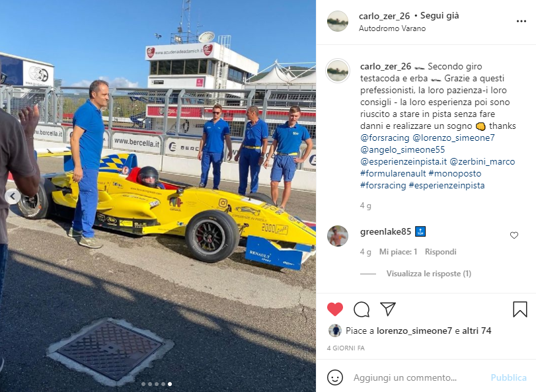This screenshot has width=536, height=392.
Task: Open greenlake85's profile picture
Action: pos(338,236)
